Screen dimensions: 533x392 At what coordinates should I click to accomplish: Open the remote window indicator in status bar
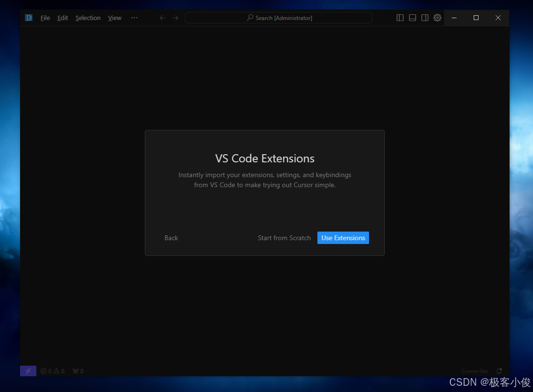pyautogui.click(x=28, y=371)
